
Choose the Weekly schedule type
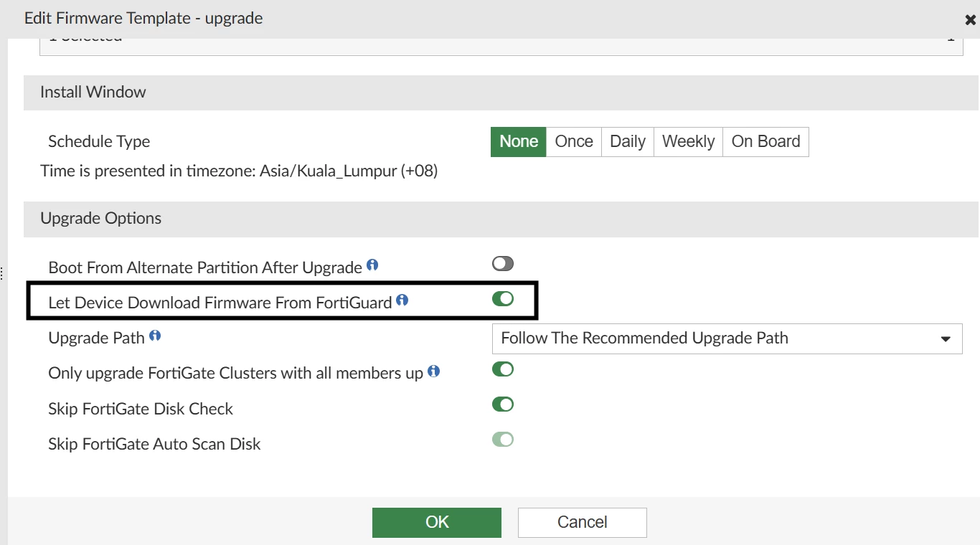(x=688, y=142)
